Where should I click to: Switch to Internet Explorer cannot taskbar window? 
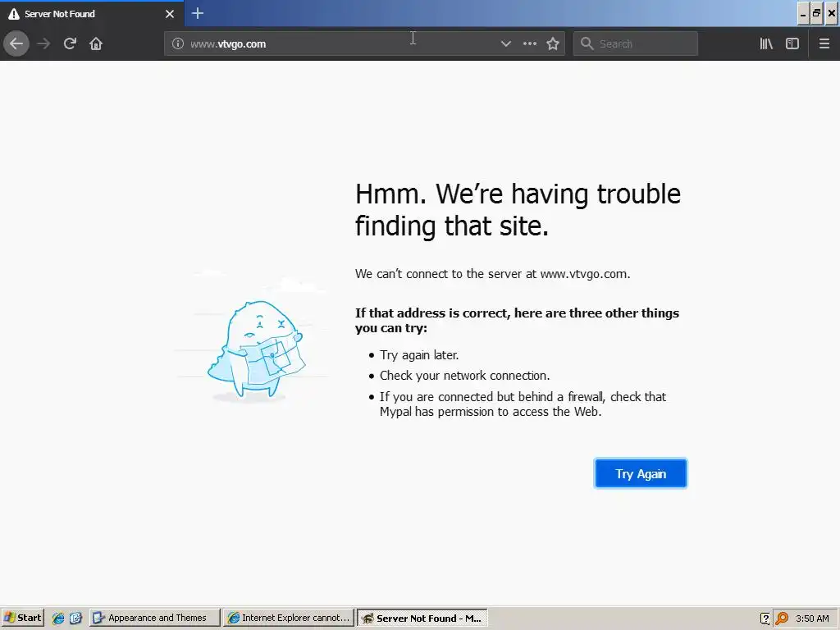click(x=289, y=618)
